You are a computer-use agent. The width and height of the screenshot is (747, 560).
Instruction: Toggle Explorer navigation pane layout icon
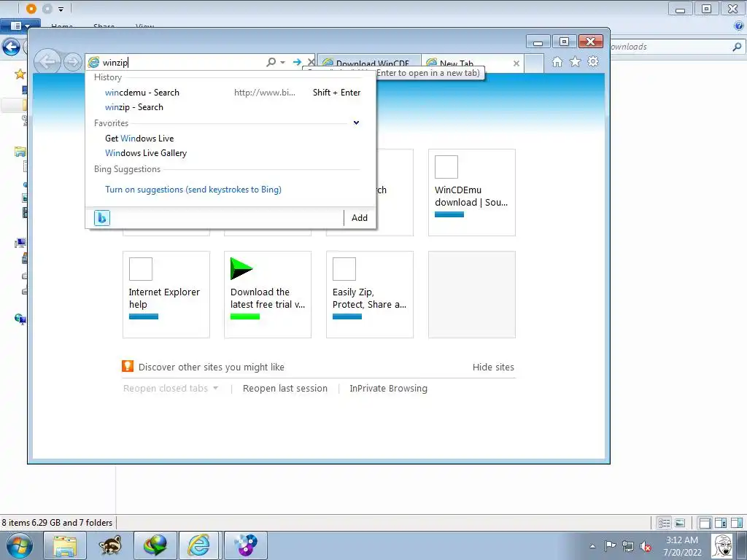tap(705, 523)
